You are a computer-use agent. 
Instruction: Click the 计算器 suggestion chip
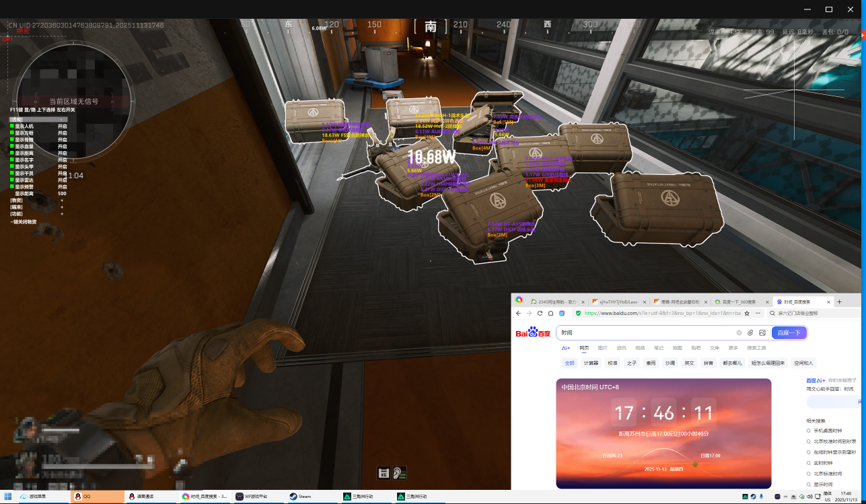tap(591, 363)
